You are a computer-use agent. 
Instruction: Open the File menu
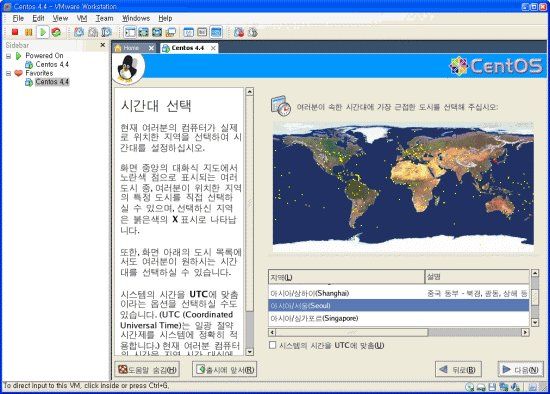click(x=18, y=18)
